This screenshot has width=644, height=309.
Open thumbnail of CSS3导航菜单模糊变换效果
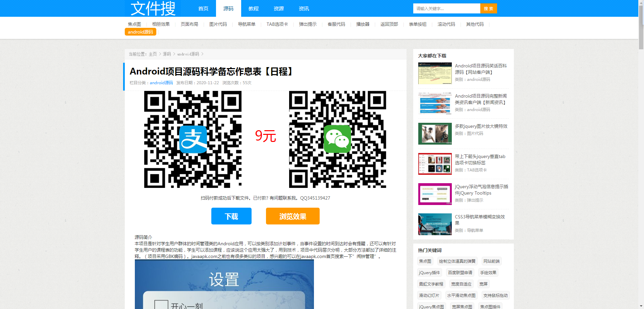point(435,224)
